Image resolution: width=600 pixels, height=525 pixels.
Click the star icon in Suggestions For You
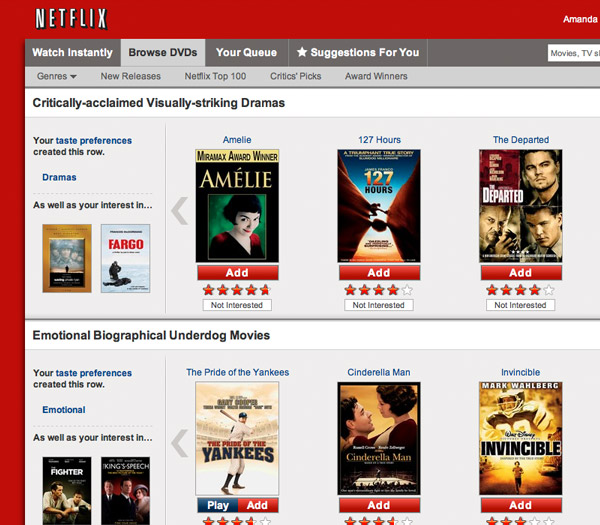click(x=302, y=52)
